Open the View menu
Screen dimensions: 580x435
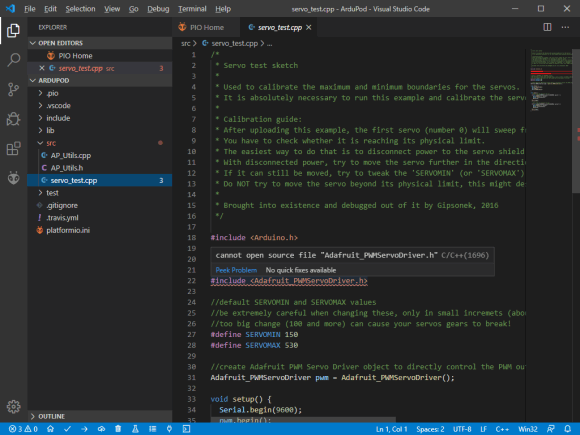[x=112, y=9]
